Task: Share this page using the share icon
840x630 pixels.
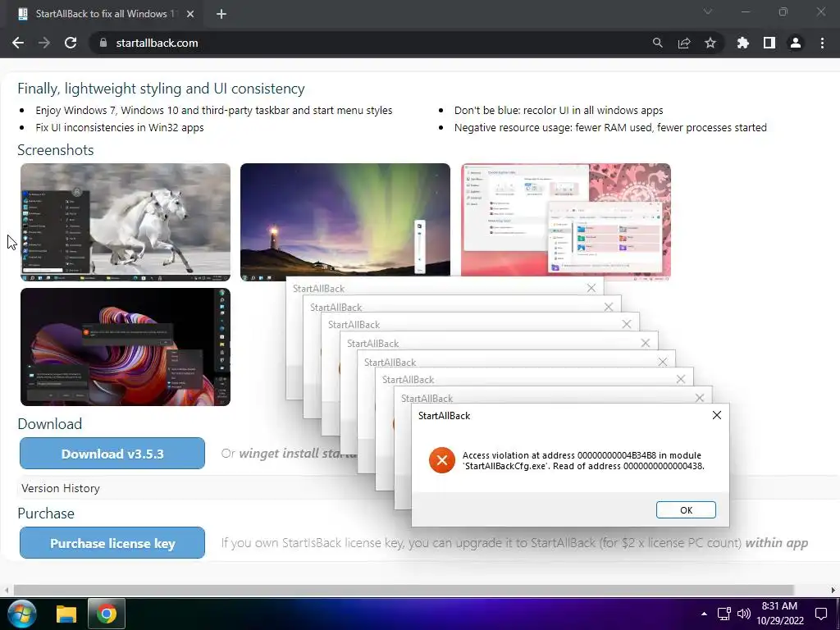Action: (x=684, y=43)
